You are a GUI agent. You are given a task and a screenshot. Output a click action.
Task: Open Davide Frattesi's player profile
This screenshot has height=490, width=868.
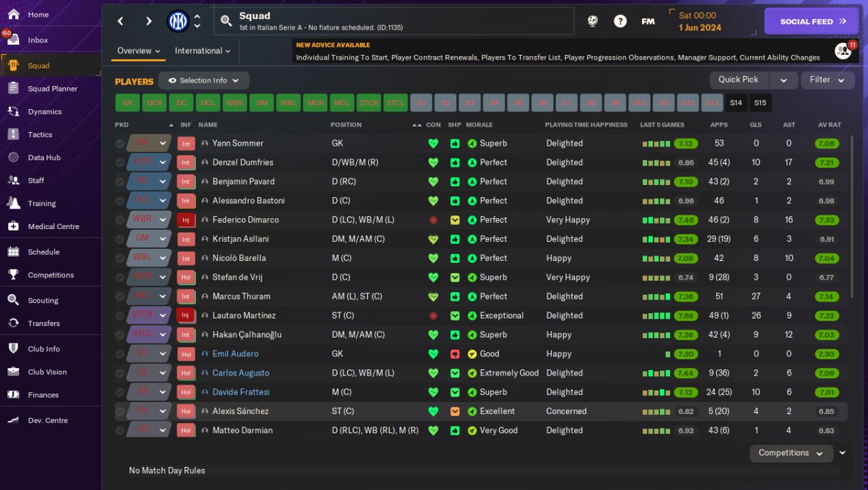(241, 392)
